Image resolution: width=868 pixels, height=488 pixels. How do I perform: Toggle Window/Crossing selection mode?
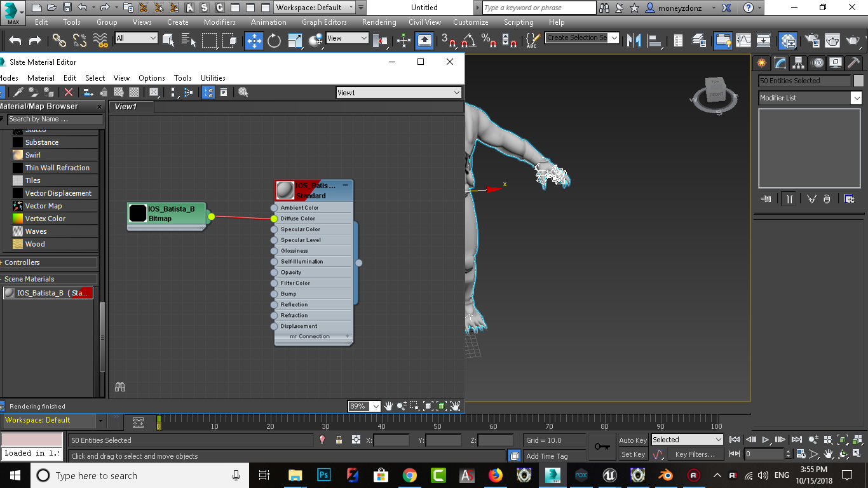[229, 41]
